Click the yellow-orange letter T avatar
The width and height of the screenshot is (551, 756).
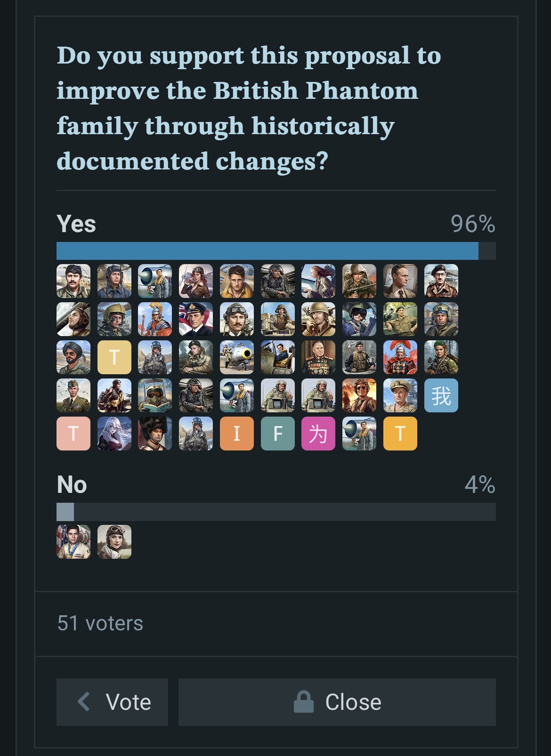400,434
